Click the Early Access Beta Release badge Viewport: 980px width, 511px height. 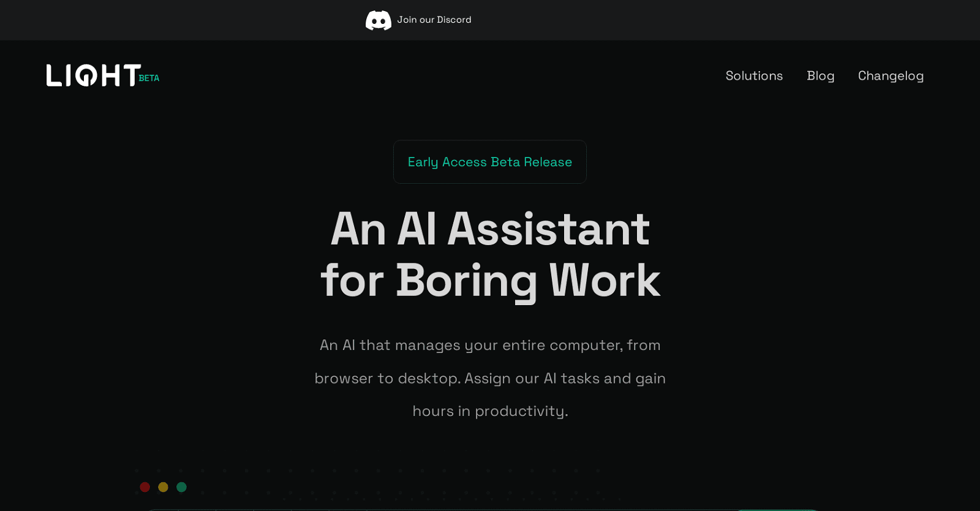489,162
